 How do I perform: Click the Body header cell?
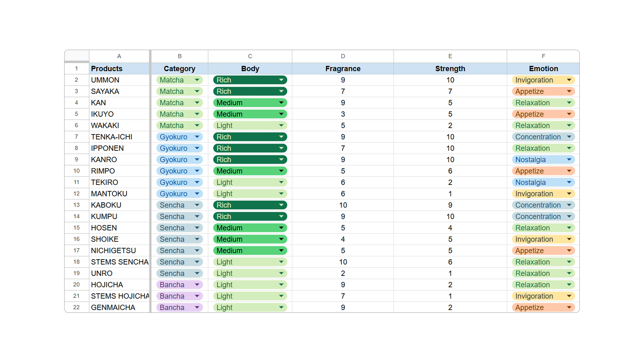[250, 69]
